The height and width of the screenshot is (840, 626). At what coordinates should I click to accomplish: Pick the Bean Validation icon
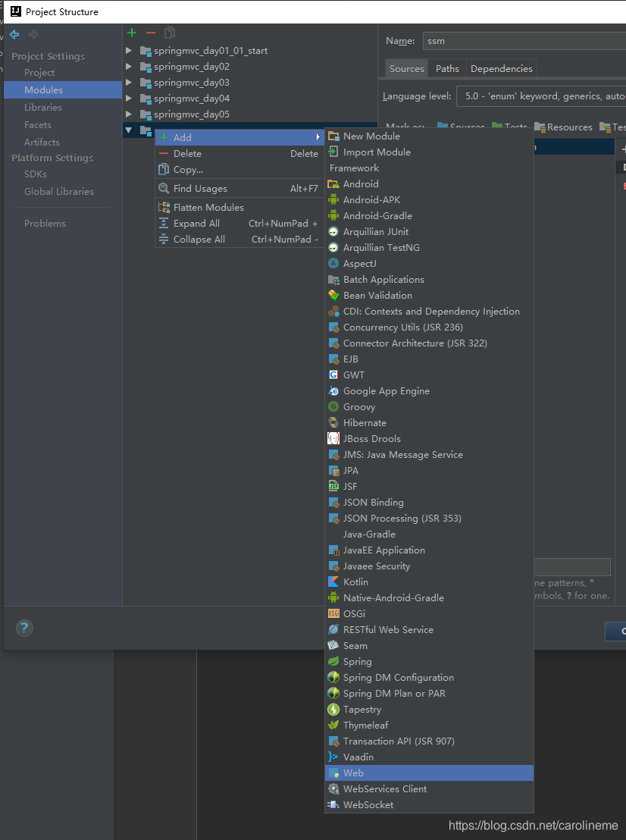click(333, 295)
